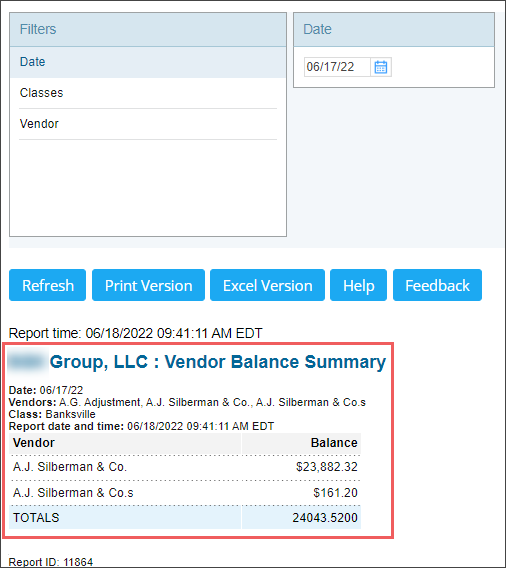506x568 pixels.
Task: Click the Vendor Balance Summary report title
Action: tap(275, 362)
